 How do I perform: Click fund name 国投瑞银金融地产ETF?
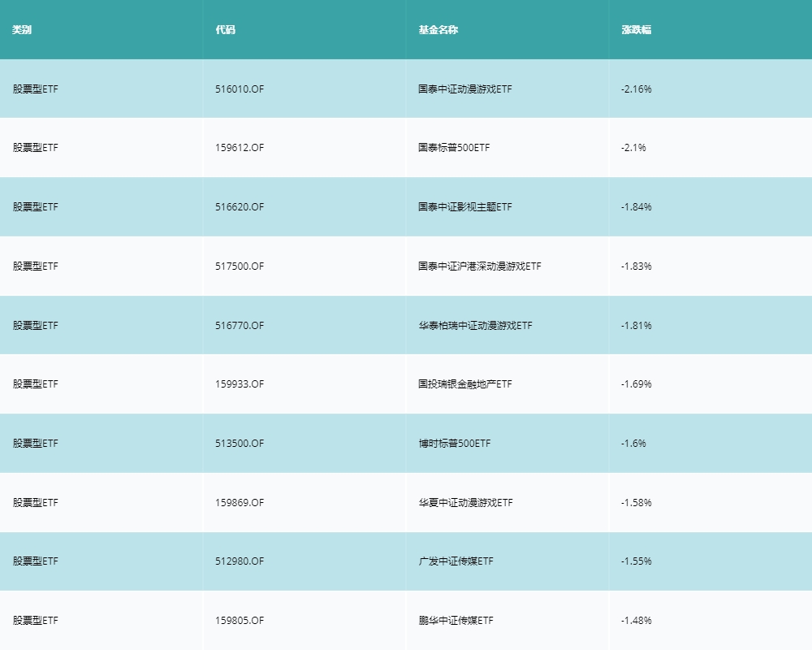(465, 384)
